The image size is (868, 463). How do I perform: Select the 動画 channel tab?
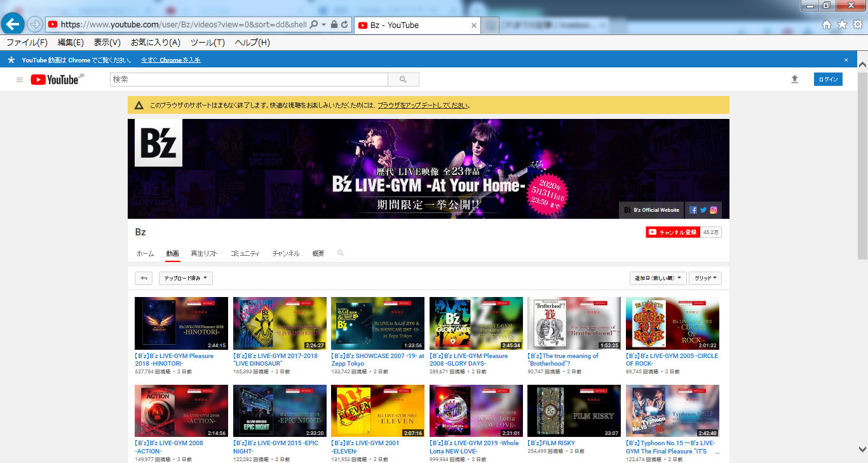coord(172,253)
